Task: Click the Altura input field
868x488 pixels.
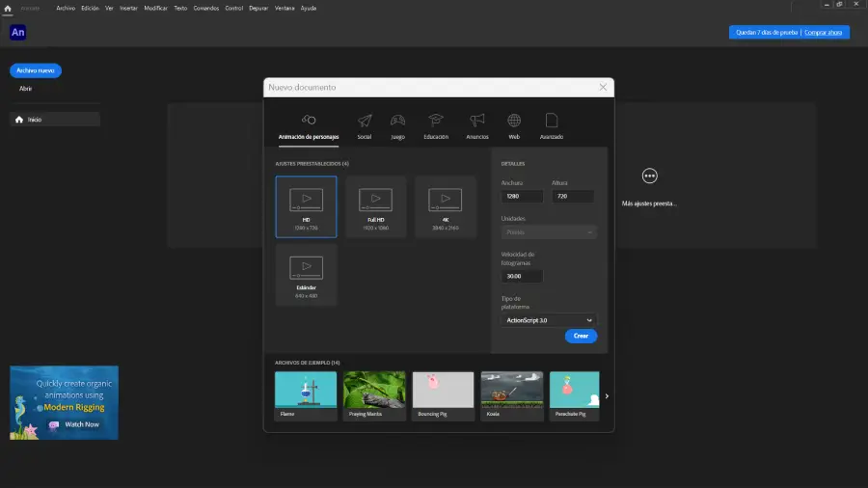Action: tap(572, 197)
